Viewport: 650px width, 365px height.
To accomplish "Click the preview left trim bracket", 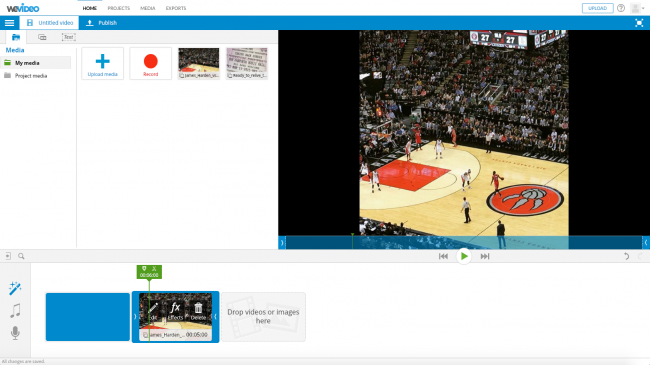I will 282,243.
